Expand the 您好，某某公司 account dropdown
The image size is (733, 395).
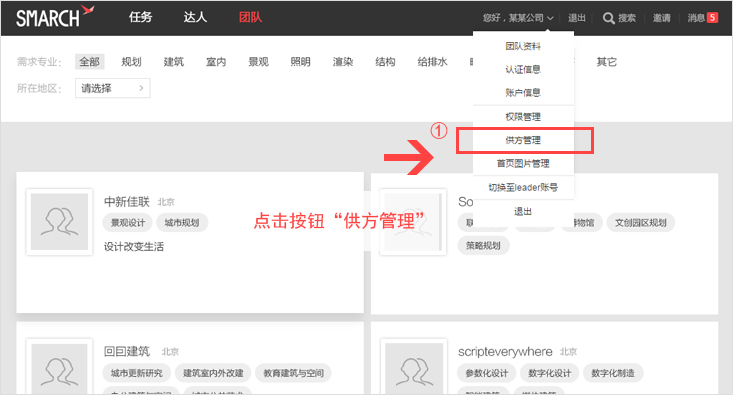pyautogui.click(x=518, y=18)
